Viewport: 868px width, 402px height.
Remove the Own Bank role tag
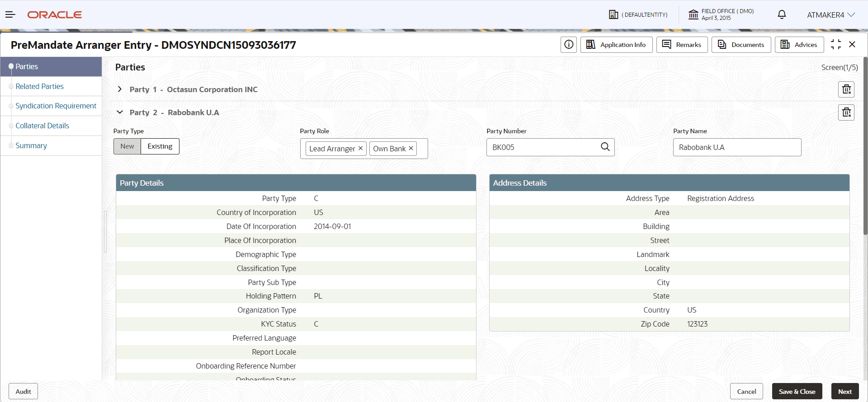(x=411, y=149)
